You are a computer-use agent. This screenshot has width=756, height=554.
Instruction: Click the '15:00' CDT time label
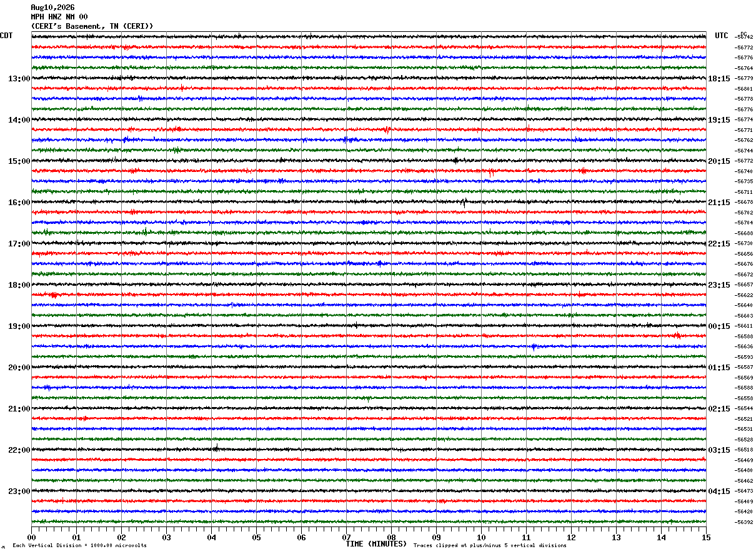point(19,161)
